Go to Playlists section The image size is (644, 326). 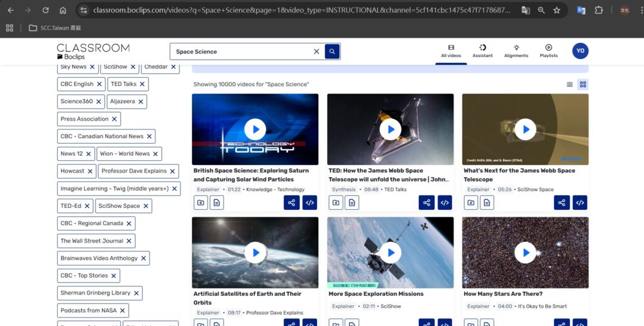click(548, 51)
